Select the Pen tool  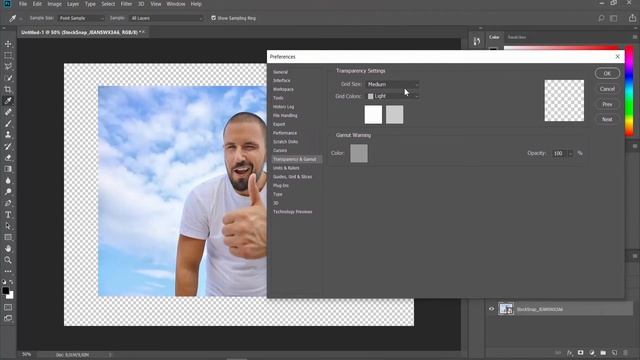point(8,203)
